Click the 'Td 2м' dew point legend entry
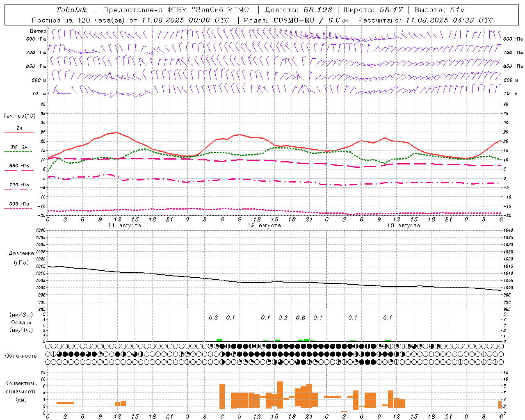 coord(19,147)
